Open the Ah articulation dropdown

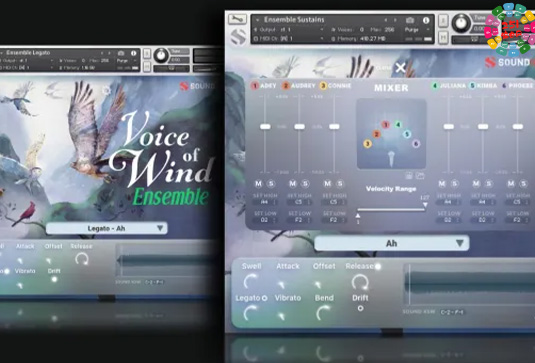point(391,243)
